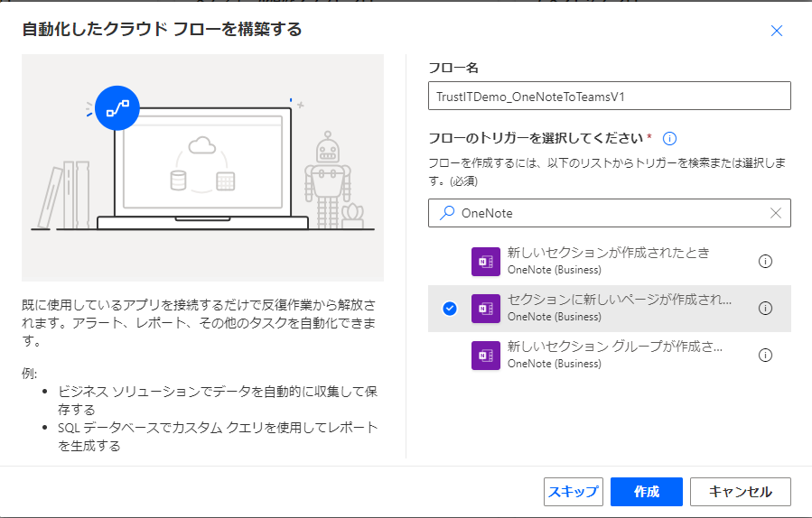Click the フロー名 text field
Screen dimensions: 812x518
pos(609,96)
